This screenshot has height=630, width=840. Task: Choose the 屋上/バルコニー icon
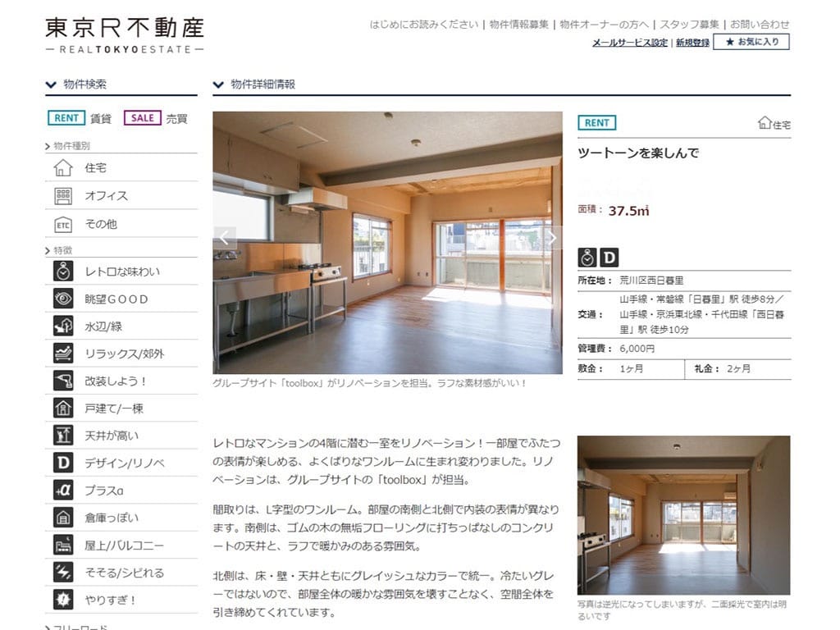(63, 545)
